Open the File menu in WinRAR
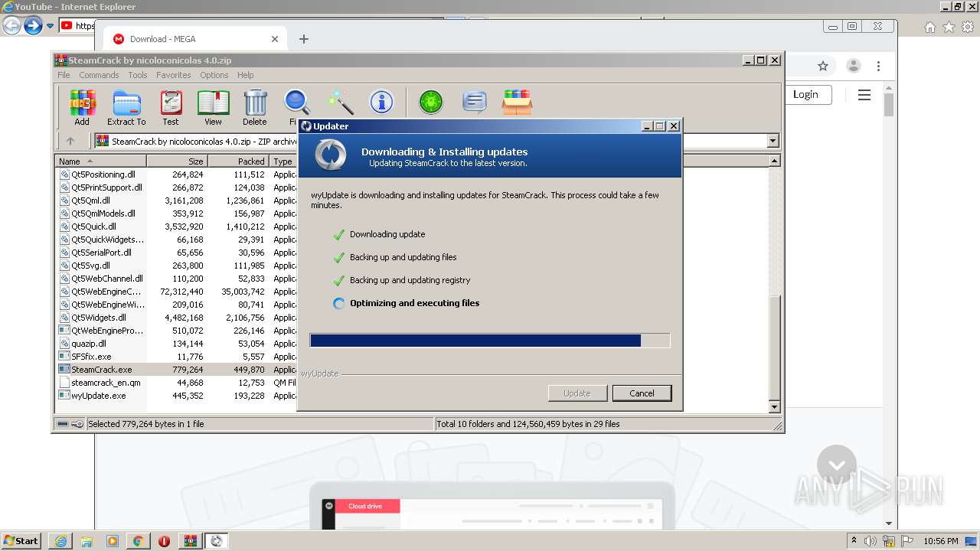The width and height of the screenshot is (980, 551). pyautogui.click(x=64, y=75)
